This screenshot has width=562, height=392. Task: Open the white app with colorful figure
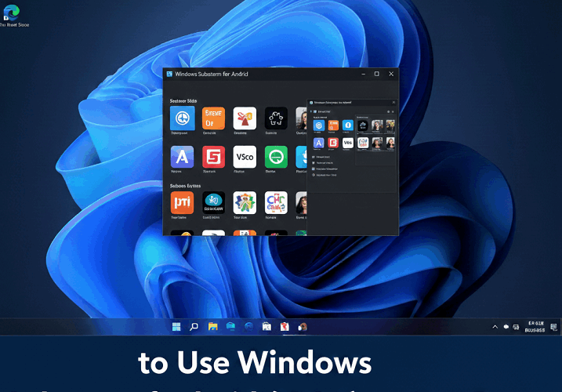(245, 202)
